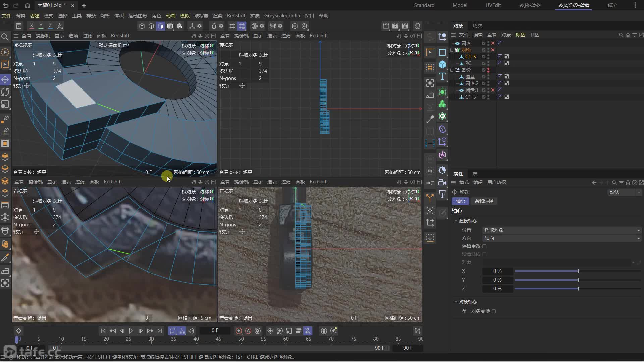Viewport: 644px width, 362px height.
Task: Adjust the X axis percentage slider
Action: click(578, 271)
